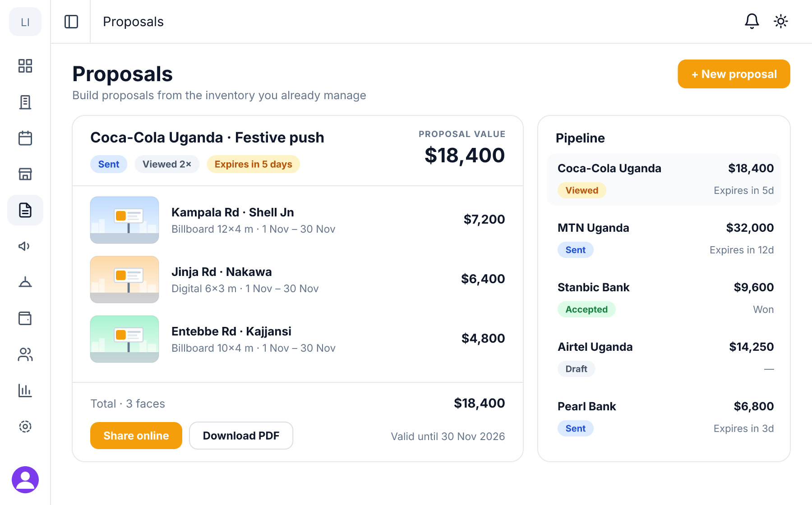Click Share online button
This screenshot has width=812, height=505.
[x=136, y=436]
